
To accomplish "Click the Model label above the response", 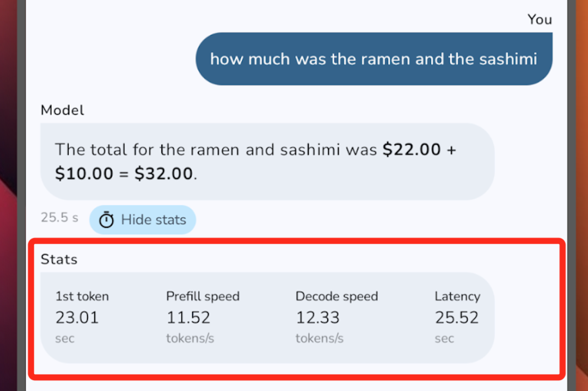I will (x=62, y=110).
